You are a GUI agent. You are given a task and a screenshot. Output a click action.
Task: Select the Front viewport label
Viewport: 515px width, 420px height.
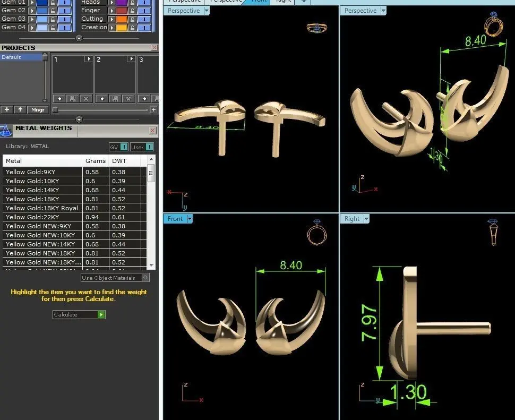coord(175,219)
